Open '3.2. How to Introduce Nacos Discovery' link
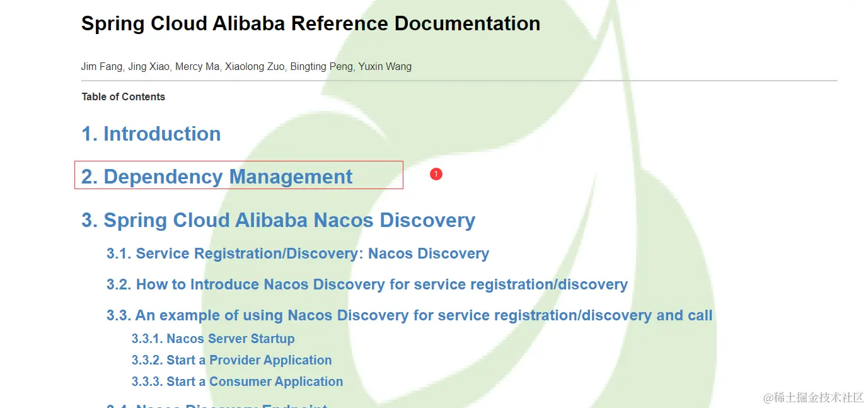Image resolution: width=868 pixels, height=408 pixels. point(367,284)
